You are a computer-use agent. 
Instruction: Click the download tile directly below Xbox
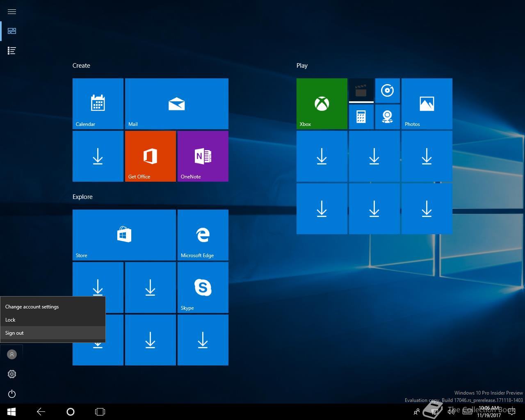[x=322, y=156]
